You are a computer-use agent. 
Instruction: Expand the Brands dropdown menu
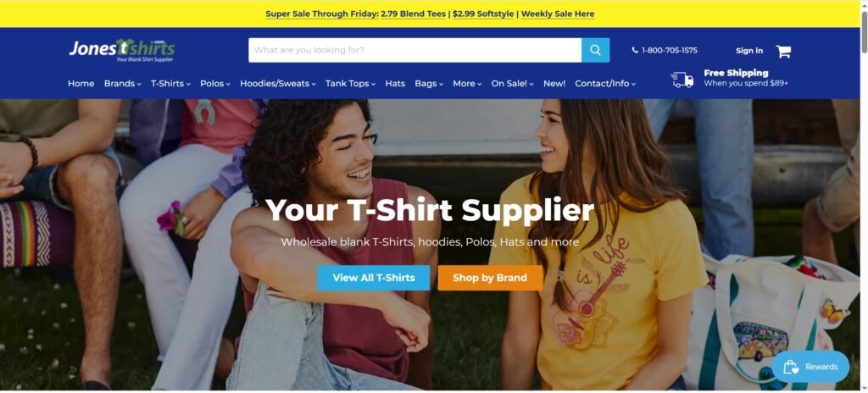tap(122, 84)
